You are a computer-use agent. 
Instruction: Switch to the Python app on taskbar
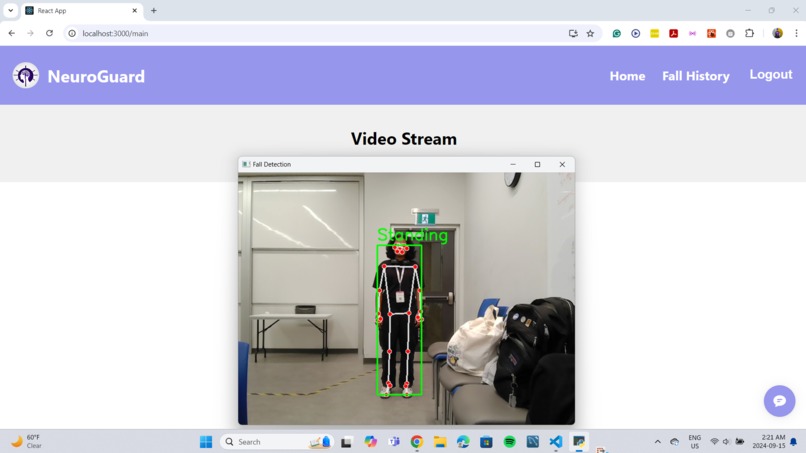tap(579, 442)
